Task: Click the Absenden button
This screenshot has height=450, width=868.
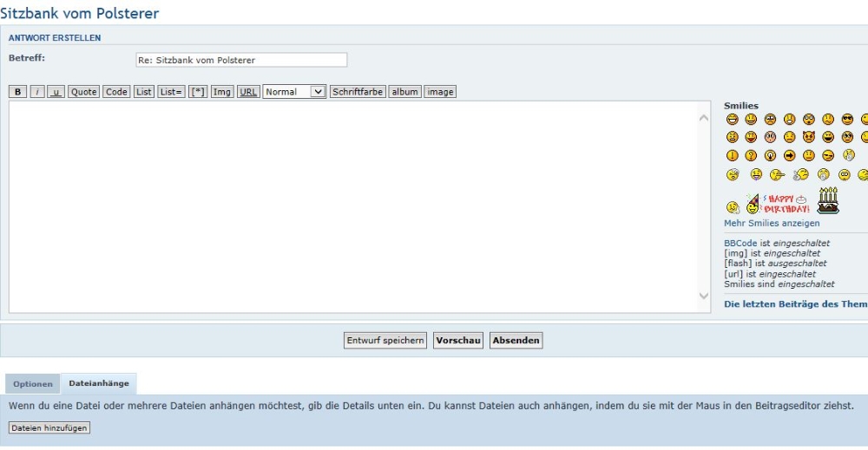Action: pyautogui.click(x=516, y=341)
